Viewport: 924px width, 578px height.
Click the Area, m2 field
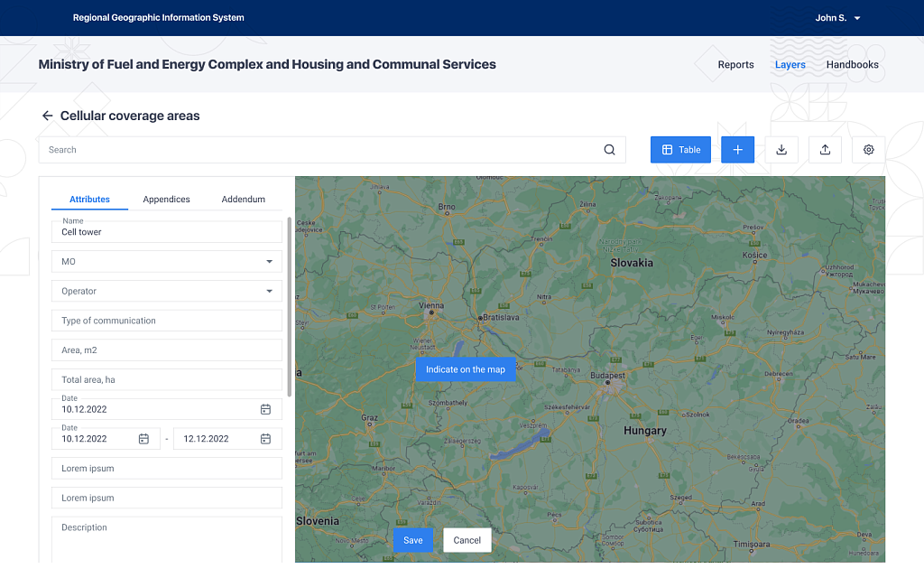tap(167, 350)
